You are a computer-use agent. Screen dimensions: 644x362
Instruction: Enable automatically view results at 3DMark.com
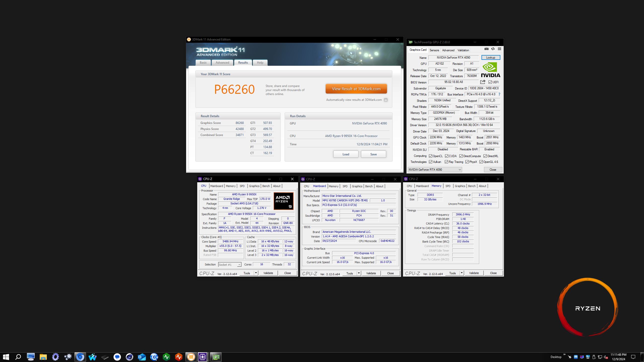(386, 100)
